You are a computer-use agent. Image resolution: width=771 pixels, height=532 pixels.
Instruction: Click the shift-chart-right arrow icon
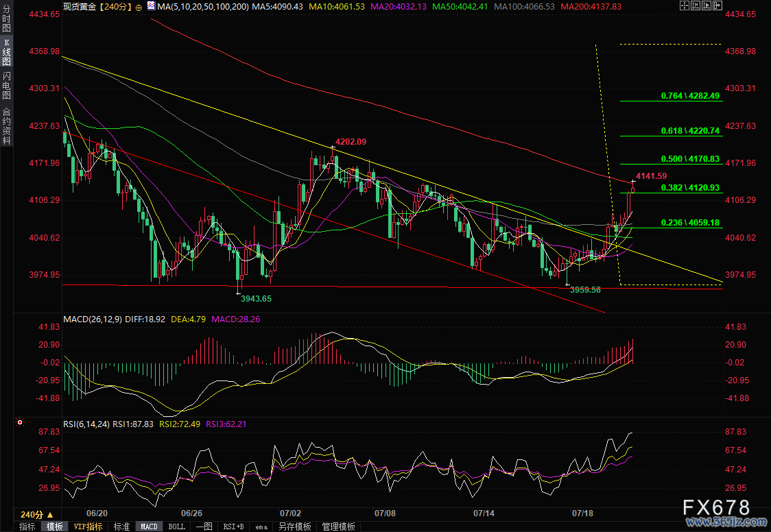pos(717,5)
